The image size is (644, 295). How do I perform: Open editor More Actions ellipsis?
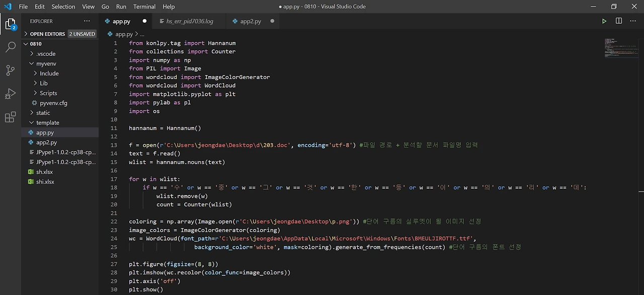coord(633,21)
